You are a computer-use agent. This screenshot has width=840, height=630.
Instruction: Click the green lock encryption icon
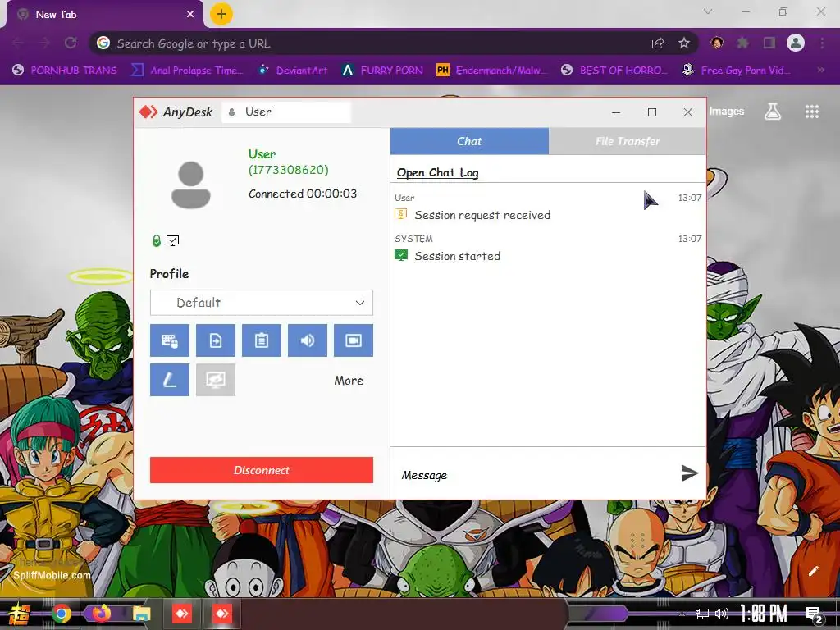157,240
